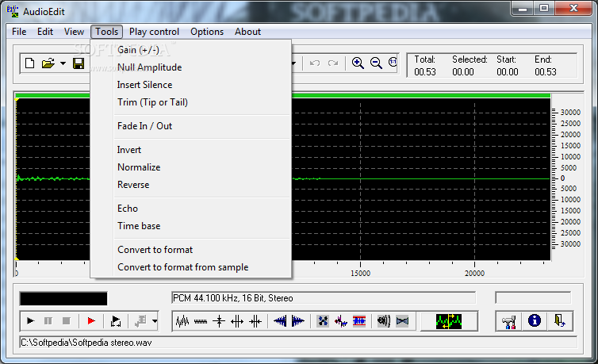Click the red and blue waveform icon
Image resolution: width=598 pixels, height=364 pixels.
pyautogui.click(x=341, y=321)
